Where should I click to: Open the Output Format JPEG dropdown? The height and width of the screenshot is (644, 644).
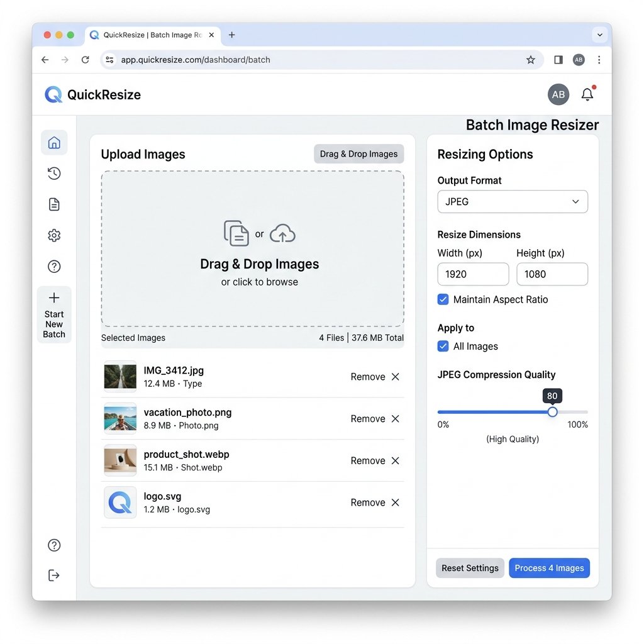pyautogui.click(x=512, y=201)
